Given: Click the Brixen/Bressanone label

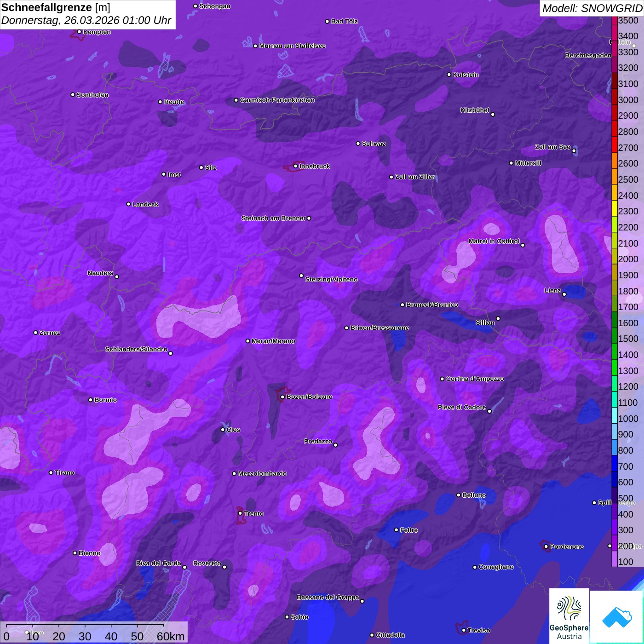Looking at the screenshot, I should [x=379, y=328].
